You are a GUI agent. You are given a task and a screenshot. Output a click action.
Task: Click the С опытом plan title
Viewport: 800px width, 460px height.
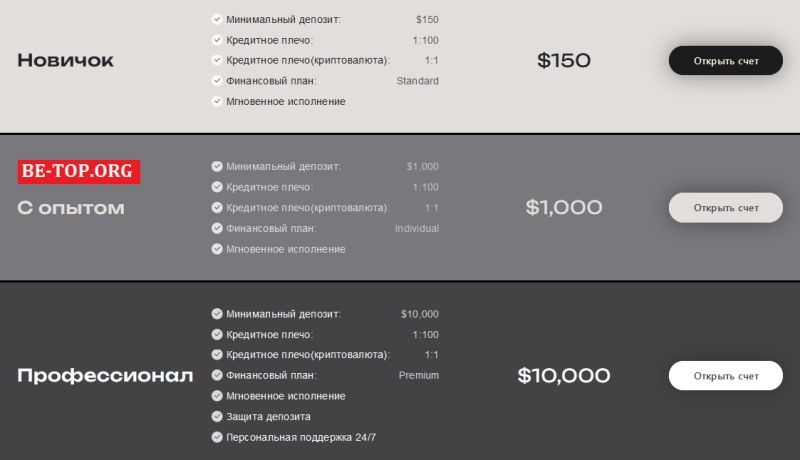tap(71, 208)
